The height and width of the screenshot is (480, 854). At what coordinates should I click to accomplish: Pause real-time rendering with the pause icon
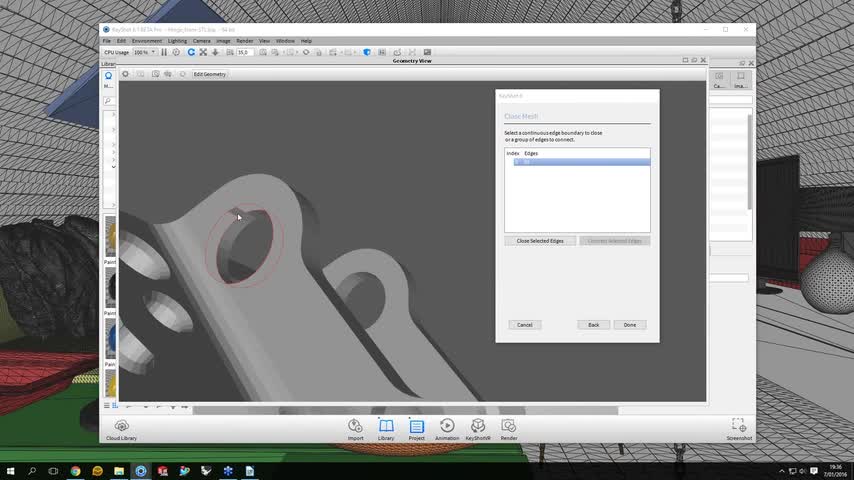tap(164, 52)
